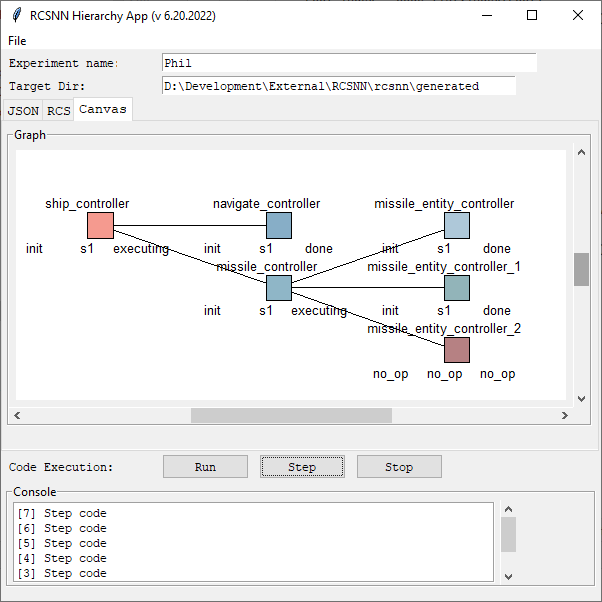602x602 pixels.
Task: Open the File menu
Action: click(17, 41)
